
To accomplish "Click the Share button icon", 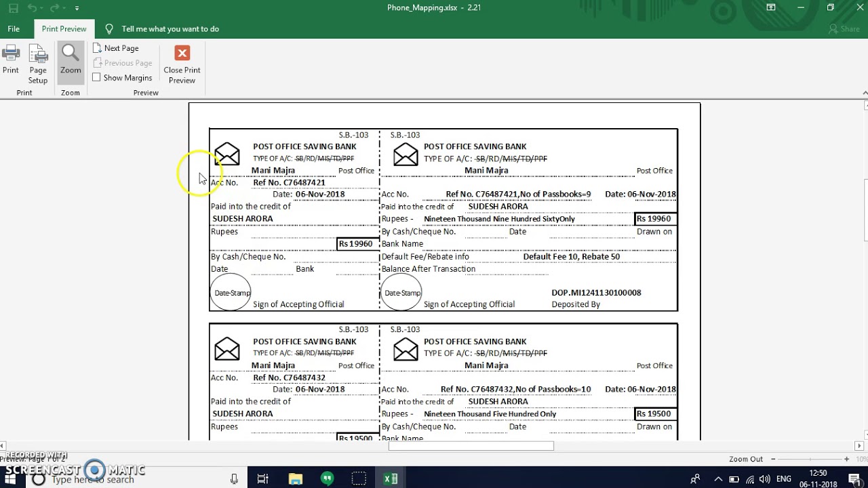I will 844,29.
